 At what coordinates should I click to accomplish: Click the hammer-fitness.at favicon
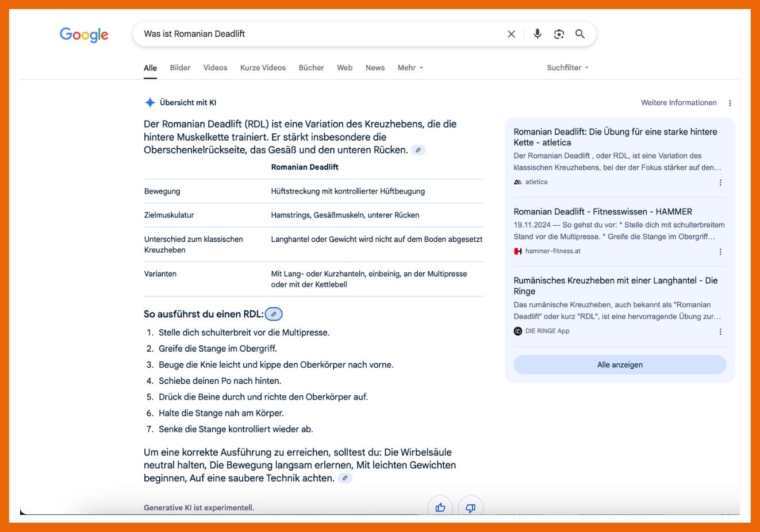point(517,251)
